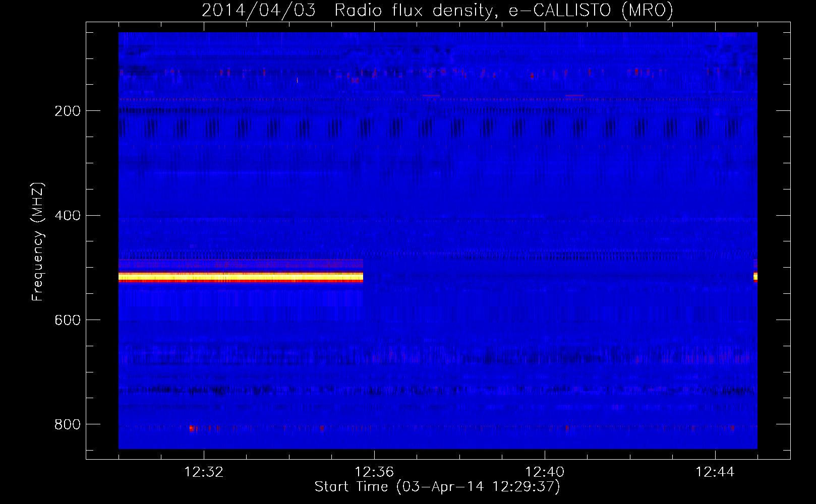Click the plot title "Radio flux density, e-CALLISTO (MRO)"
The width and height of the screenshot is (816, 504).
point(504,11)
